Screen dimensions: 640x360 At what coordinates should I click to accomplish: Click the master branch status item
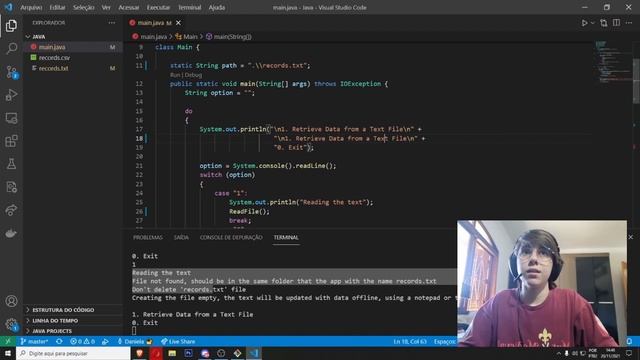(34, 341)
